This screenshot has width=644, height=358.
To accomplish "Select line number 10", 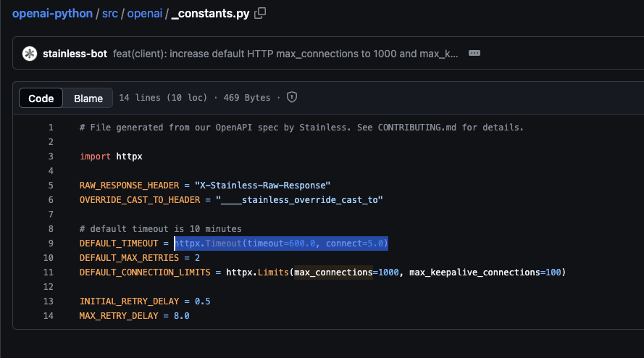I will click(x=49, y=258).
